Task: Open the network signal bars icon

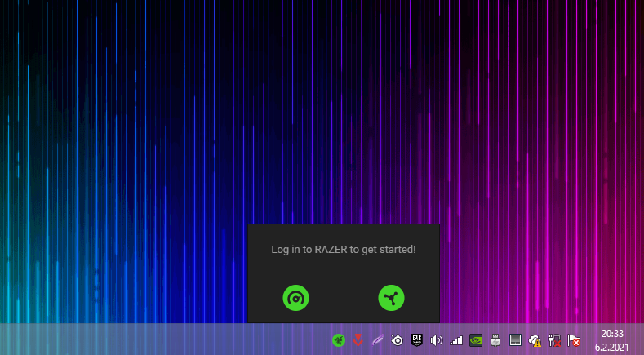Action: pos(456,340)
